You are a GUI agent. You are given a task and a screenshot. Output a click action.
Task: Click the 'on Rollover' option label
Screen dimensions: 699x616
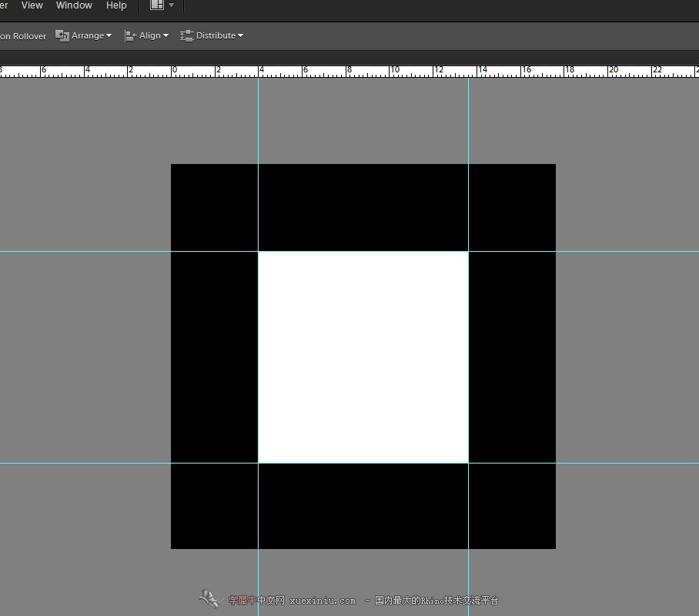click(x=23, y=36)
